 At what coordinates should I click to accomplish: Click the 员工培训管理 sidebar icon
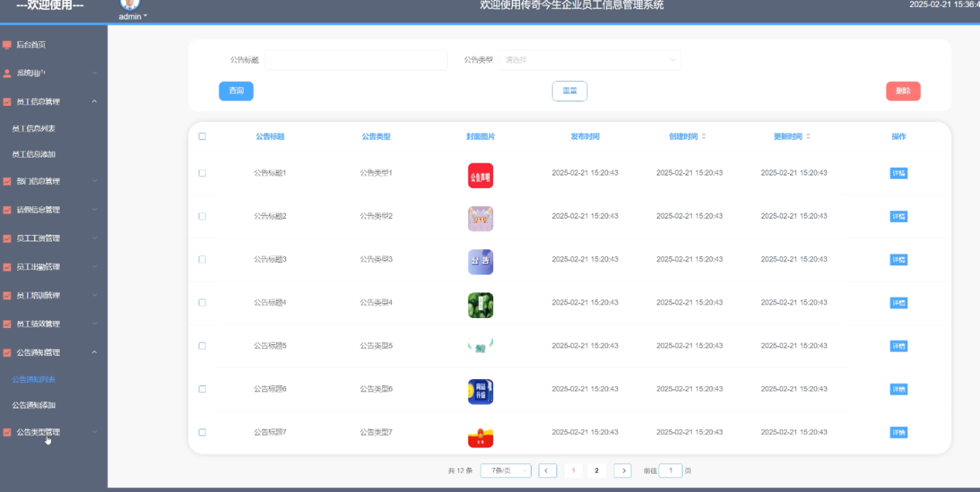coord(7,296)
